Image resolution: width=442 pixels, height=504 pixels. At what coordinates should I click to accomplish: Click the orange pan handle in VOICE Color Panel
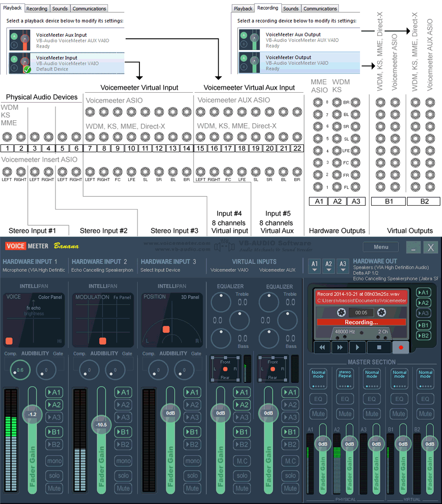9,341
